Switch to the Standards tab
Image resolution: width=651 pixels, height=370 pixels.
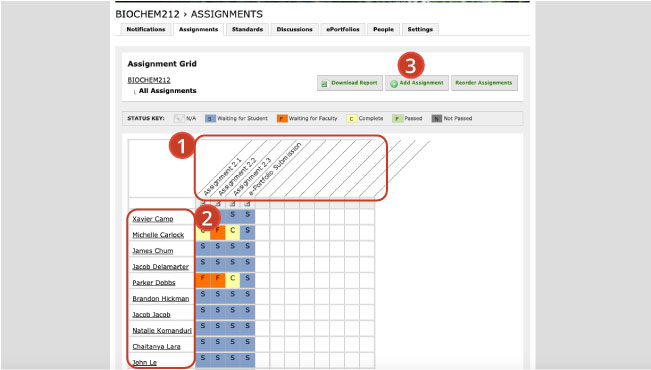247,29
